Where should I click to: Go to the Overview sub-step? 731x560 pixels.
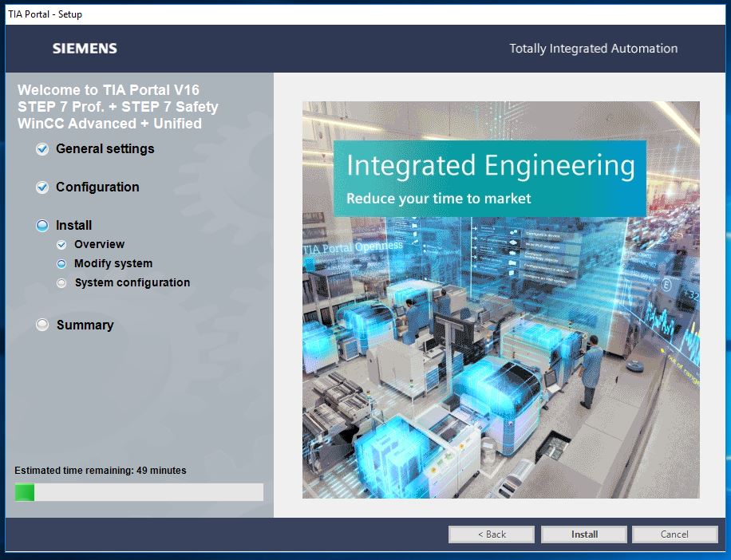pos(99,245)
